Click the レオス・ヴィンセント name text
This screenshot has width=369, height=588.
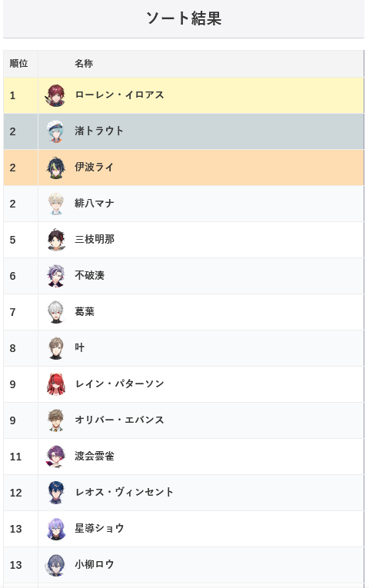point(124,492)
